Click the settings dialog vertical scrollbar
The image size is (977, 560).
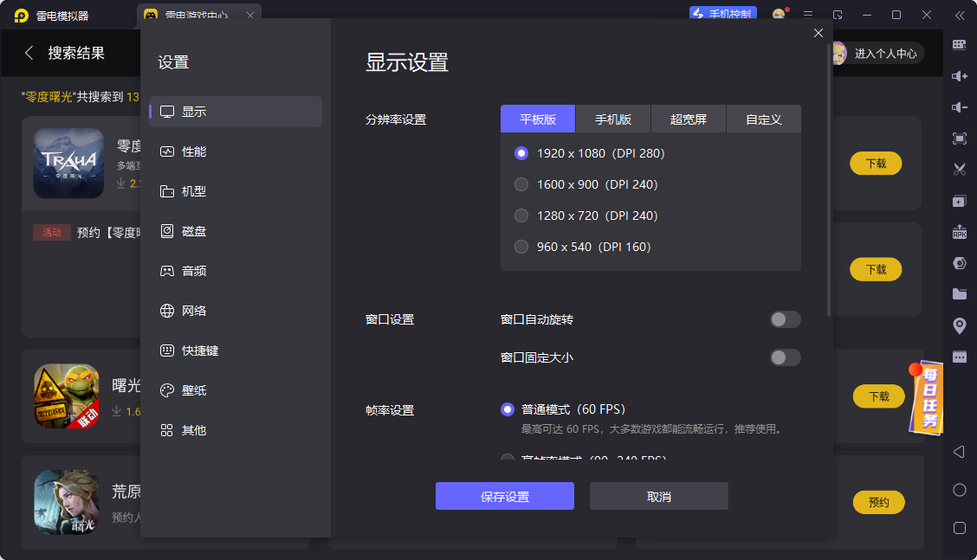829,179
